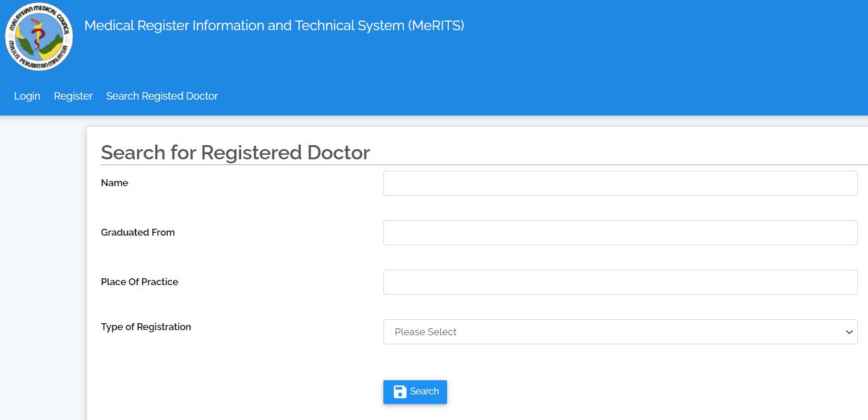This screenshot has width=868, height=420.
Task: Open the Register page
Action: tap(73, 96)
